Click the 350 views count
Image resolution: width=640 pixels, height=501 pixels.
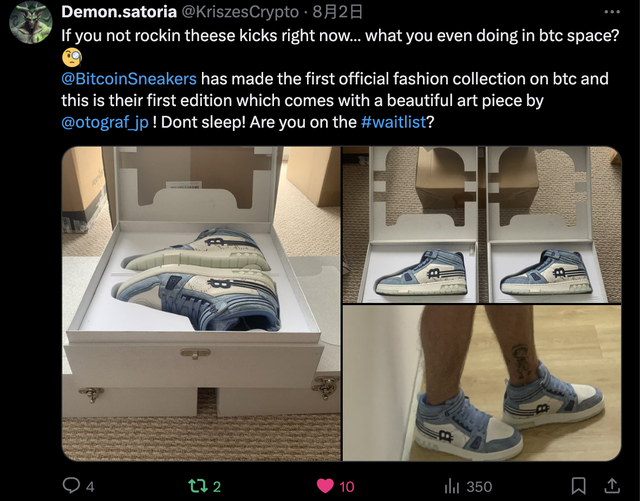479,486
